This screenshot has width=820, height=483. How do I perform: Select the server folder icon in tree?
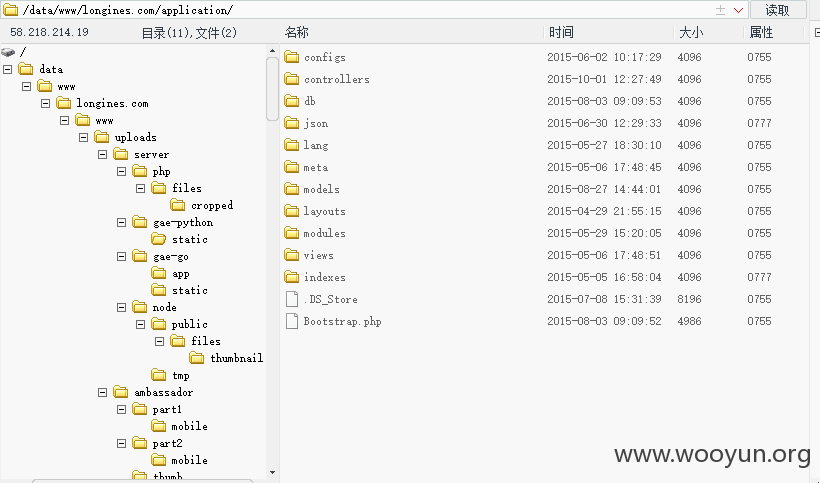pyautogui.click(x=121, y=154)
